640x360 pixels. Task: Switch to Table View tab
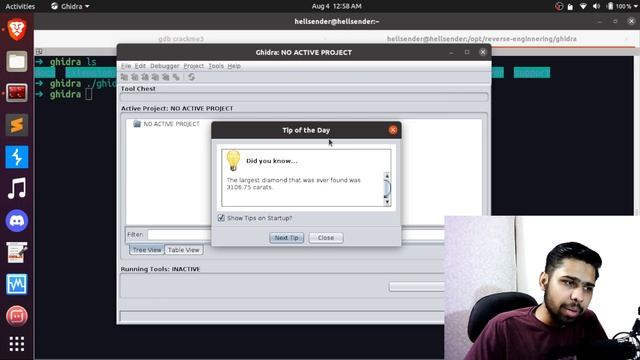[184, 250]
